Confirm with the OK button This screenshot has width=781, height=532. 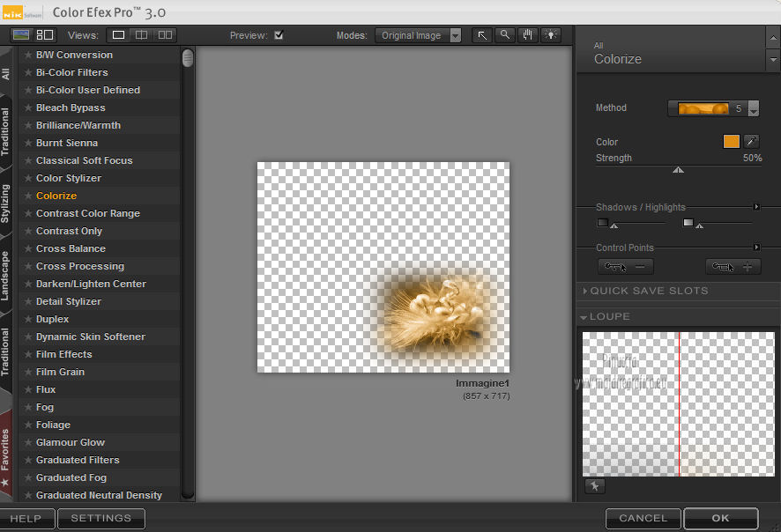(x=721, y=519)
